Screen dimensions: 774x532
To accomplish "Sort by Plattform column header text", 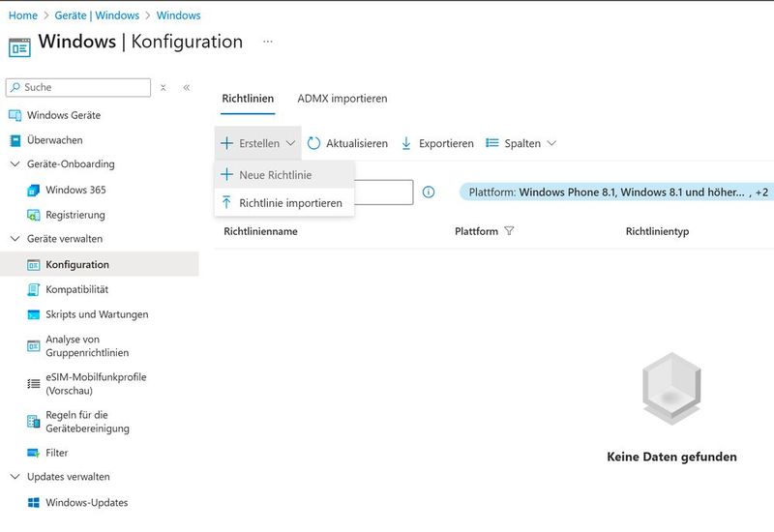I will [476, 231].
